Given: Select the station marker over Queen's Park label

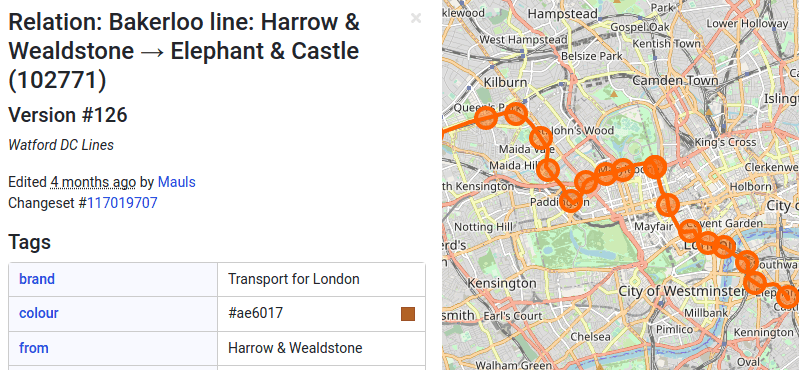Looking at the screenshot, I should (x=486, y=118).
